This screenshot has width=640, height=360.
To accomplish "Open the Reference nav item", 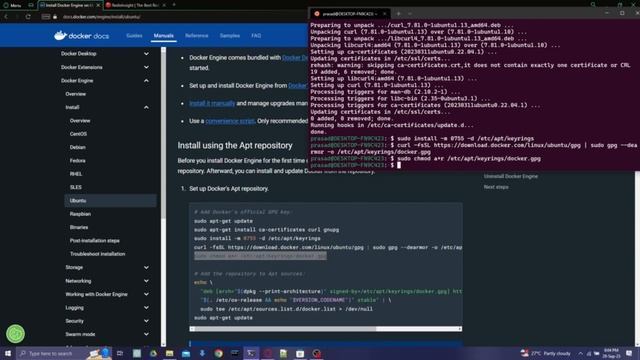I will coord(196,36).
